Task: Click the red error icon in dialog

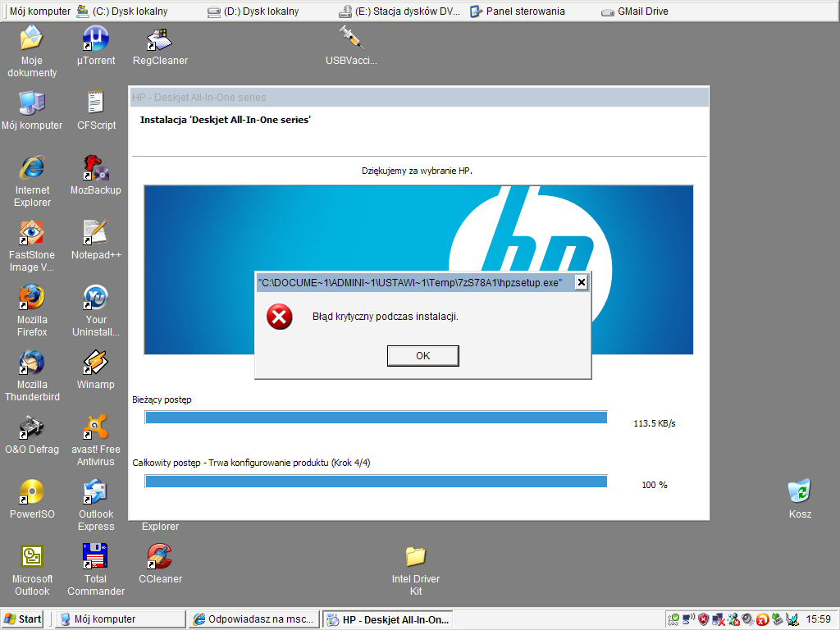Action: point(280,317)
